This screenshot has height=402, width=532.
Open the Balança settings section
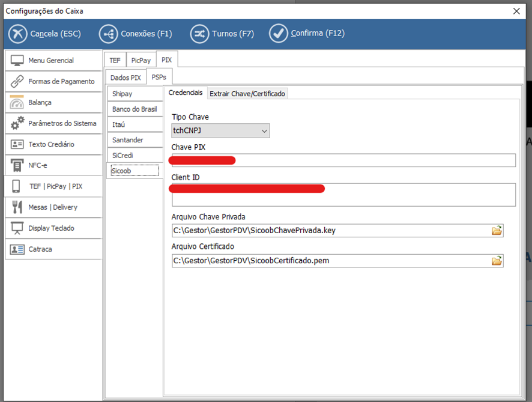pyautogui.click(x=53, y=102)
